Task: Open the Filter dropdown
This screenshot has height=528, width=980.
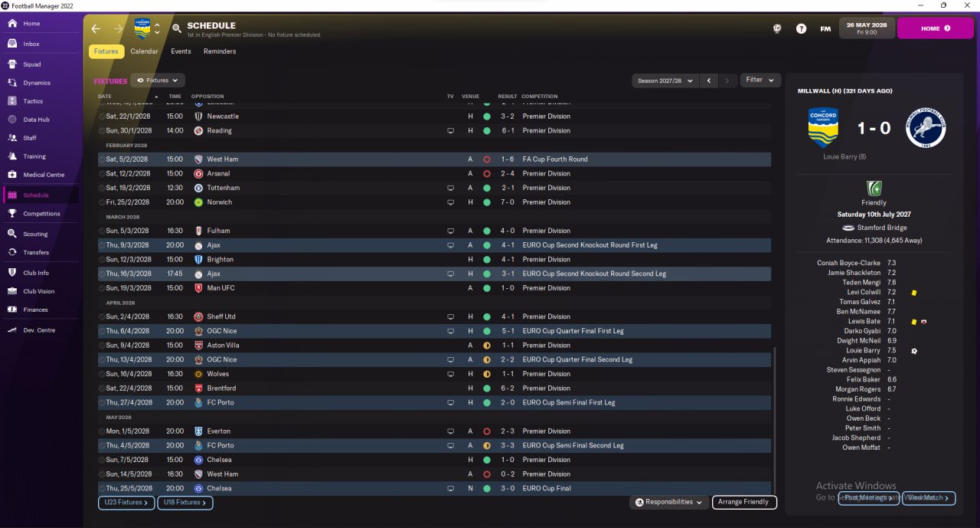Action: 760,80
